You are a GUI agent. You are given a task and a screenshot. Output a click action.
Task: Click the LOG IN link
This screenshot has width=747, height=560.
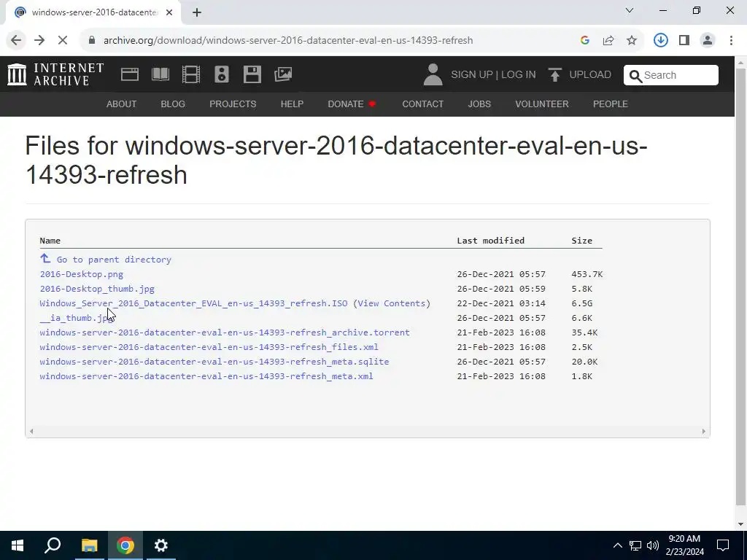[519, 75]
